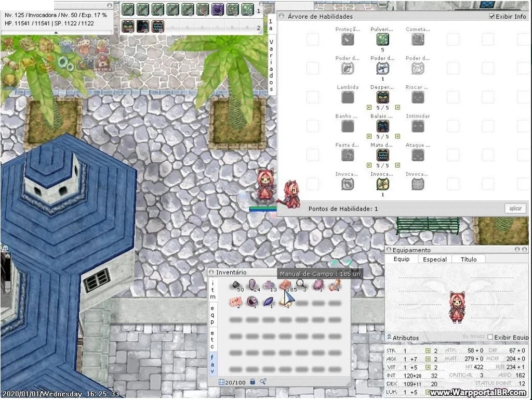The width and height of the screenshot is (532, 400).
Task: Switch to the Título tab
Action: 469,259
